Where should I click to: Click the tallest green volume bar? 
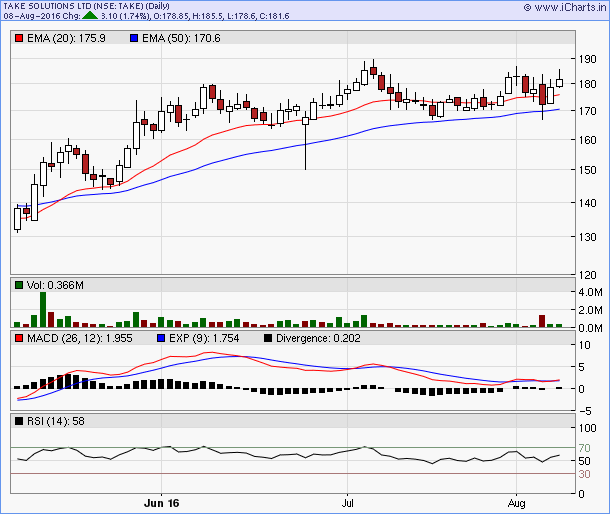tap(43, 309)
